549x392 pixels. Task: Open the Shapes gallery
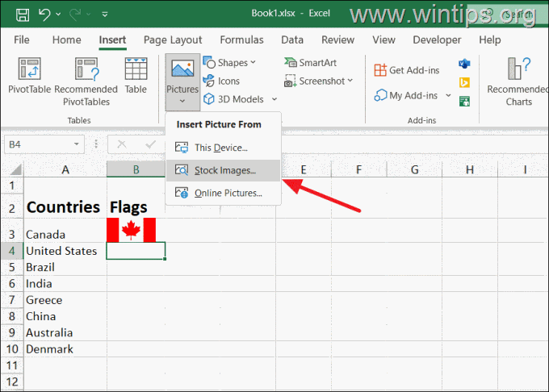(229, 63)
